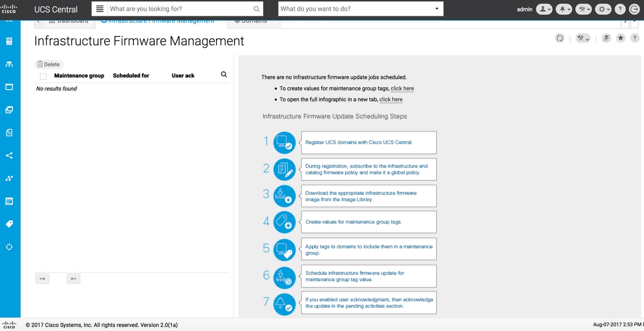Click step 6 schedule firmware update icon

pos(284,278)
